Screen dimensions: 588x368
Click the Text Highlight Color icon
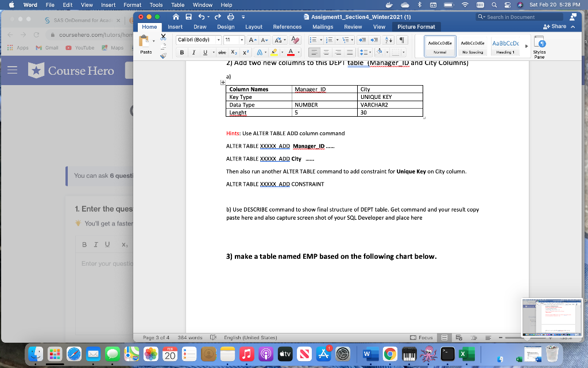pyautogui.click(x=273, y=52)
